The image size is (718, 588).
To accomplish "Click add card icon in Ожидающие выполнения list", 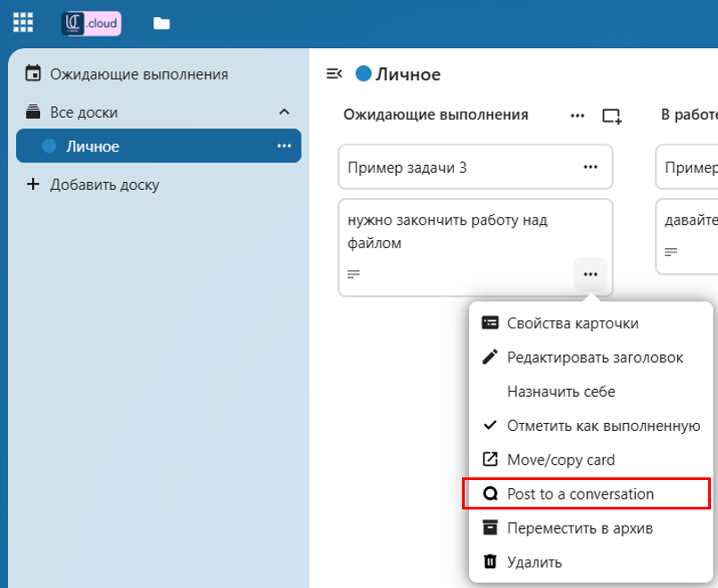I will pyautogui.click(x=612, y=115).
